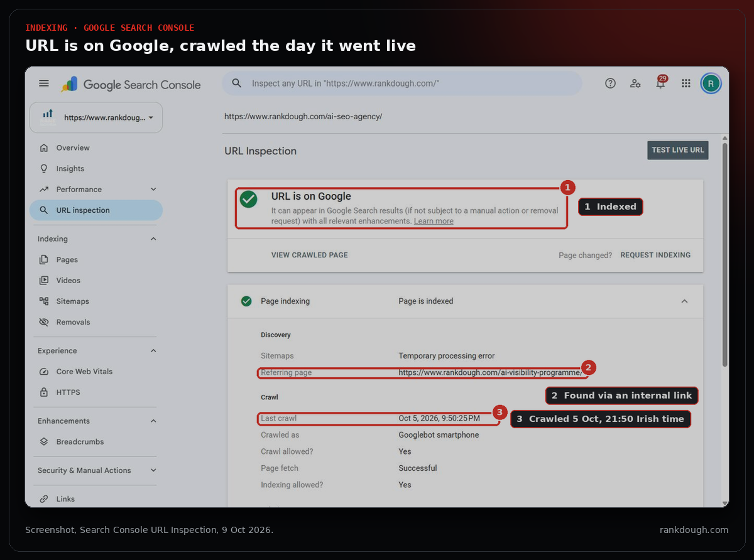Image resolution: width=754 pixels, height=560 pixels.
Task: Click the green check beside Page indexing
Action: pyautogui.click(x=246, y=301)
